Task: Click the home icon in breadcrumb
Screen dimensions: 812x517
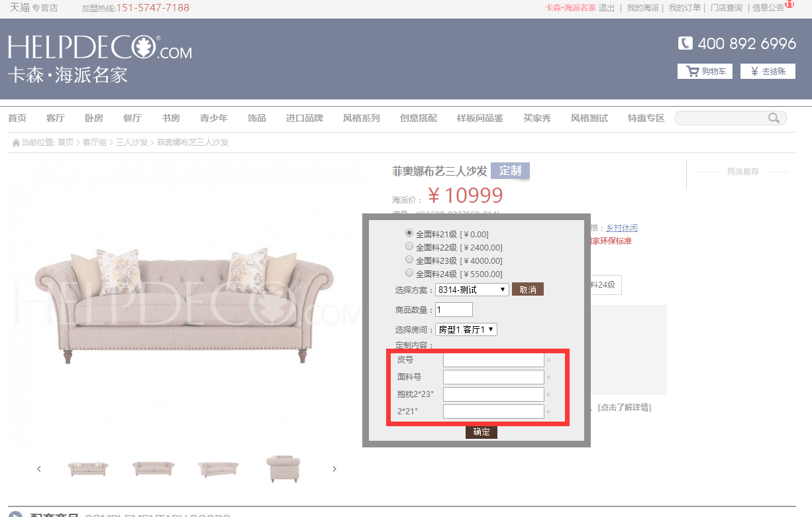Action: [17, 143]
